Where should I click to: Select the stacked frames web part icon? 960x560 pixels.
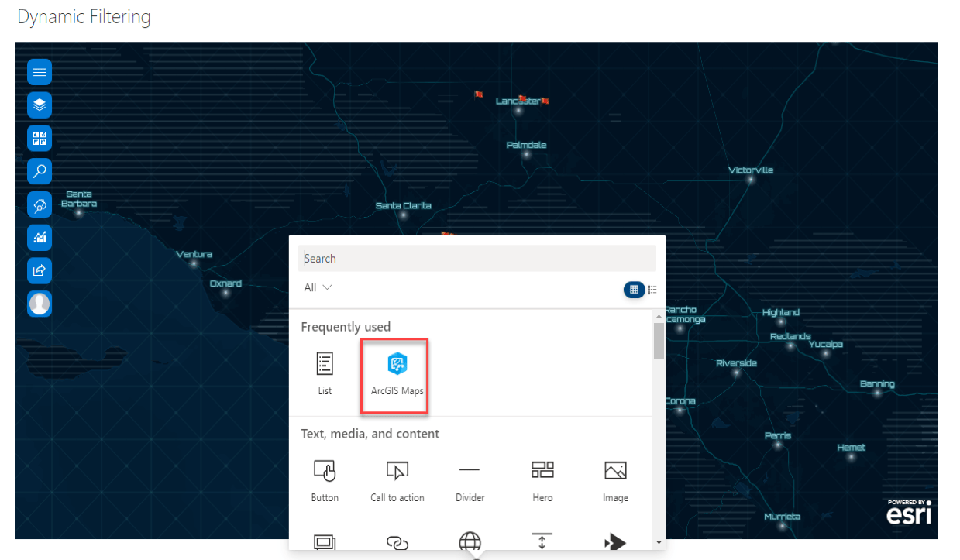(325, 542)
